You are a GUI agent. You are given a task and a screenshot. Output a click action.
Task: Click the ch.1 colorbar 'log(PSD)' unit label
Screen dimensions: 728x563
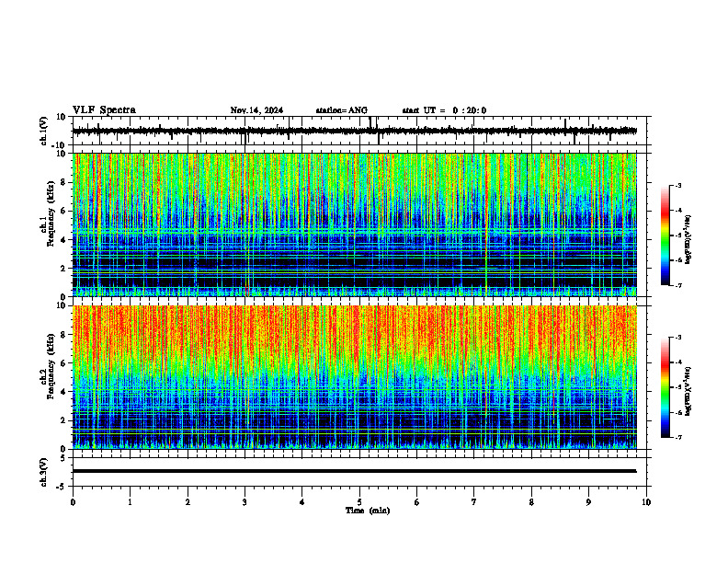click(x=688, y=240)
